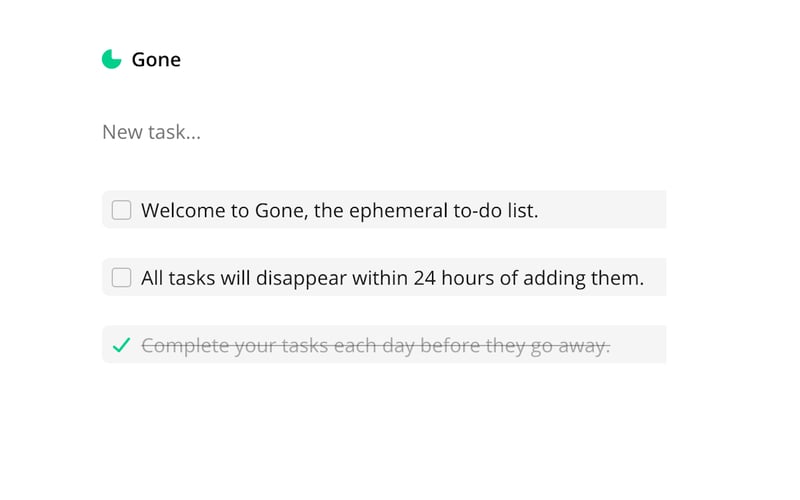Click the struck-through "Complete your tasks" text
The image size is (800, 500).
pos(375,346)
